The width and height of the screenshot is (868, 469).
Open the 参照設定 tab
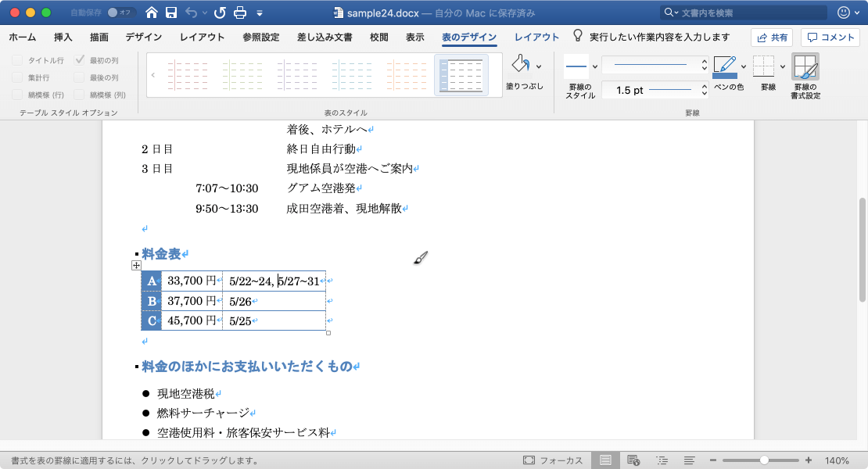tap(260, 37)
